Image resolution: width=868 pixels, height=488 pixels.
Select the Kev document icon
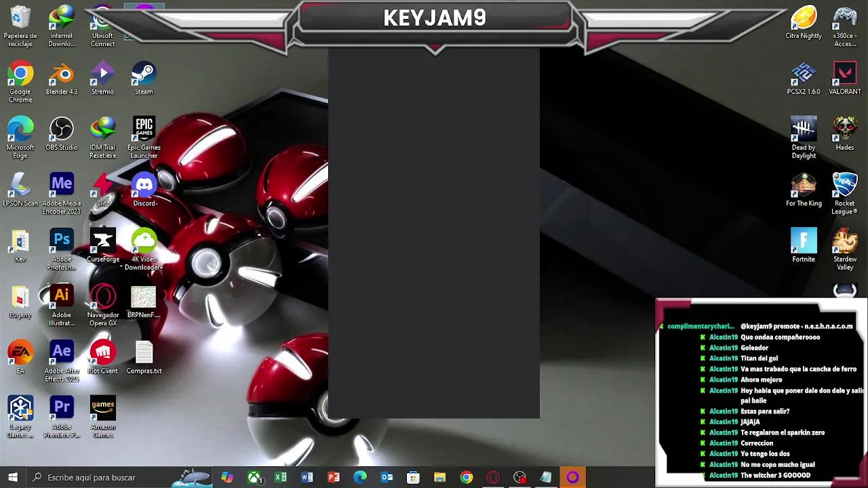coord(20,245)
